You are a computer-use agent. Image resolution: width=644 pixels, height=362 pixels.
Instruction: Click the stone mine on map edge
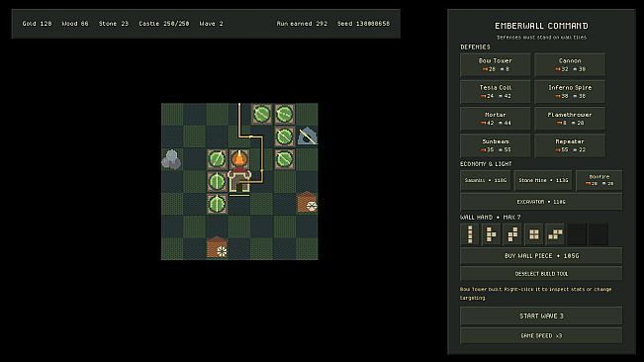308,136
